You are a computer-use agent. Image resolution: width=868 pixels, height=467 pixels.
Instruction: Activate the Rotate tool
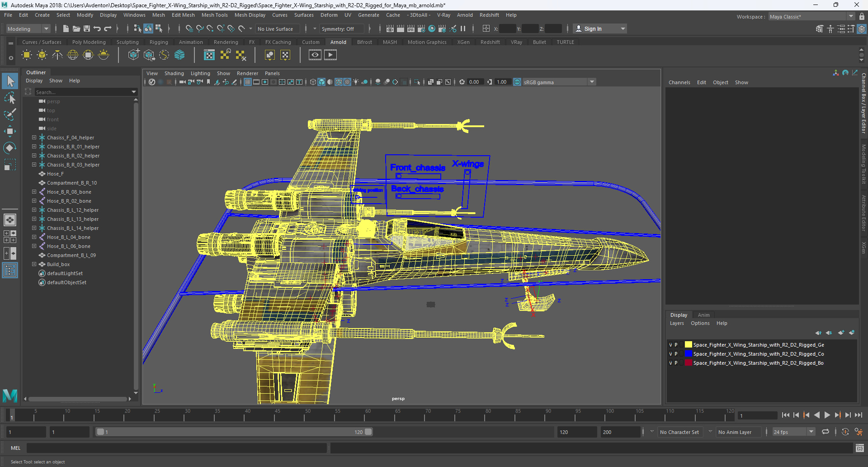click(10, 148)
